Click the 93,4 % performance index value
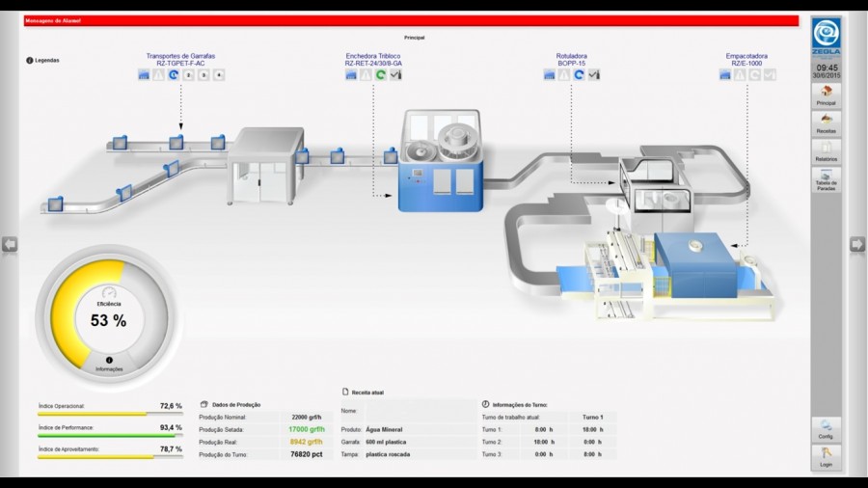The width and height of the screenshot is (868, 488). [171, 427]
